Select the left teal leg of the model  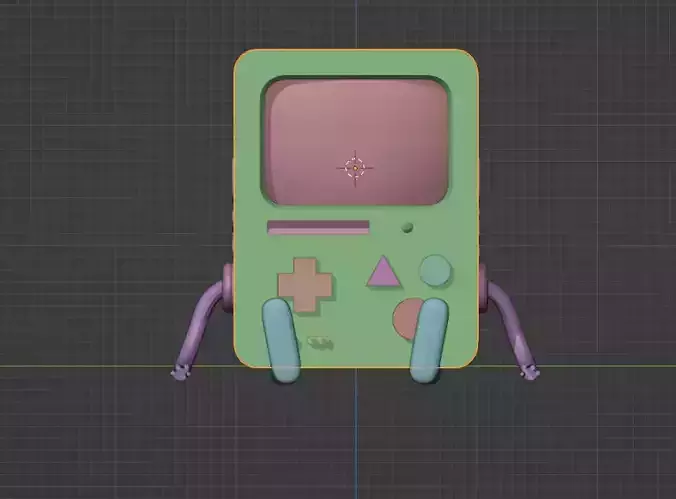tap(282, 340)
